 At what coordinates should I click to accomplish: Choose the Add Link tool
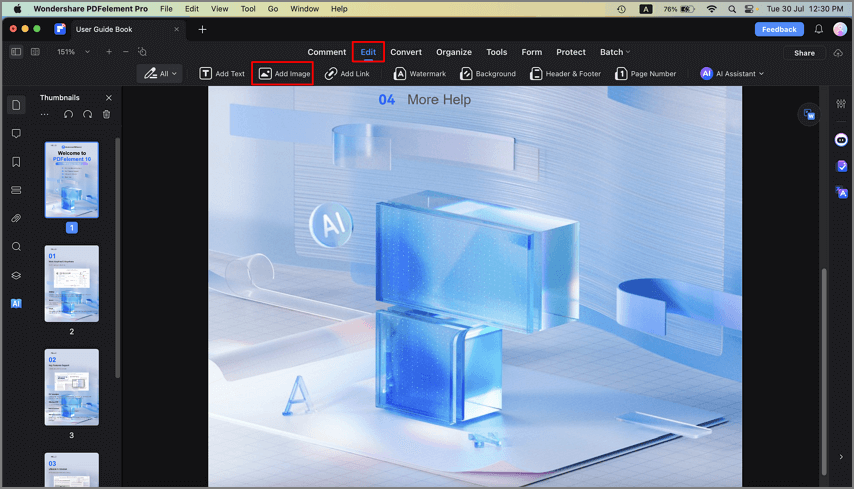point(347,74)
